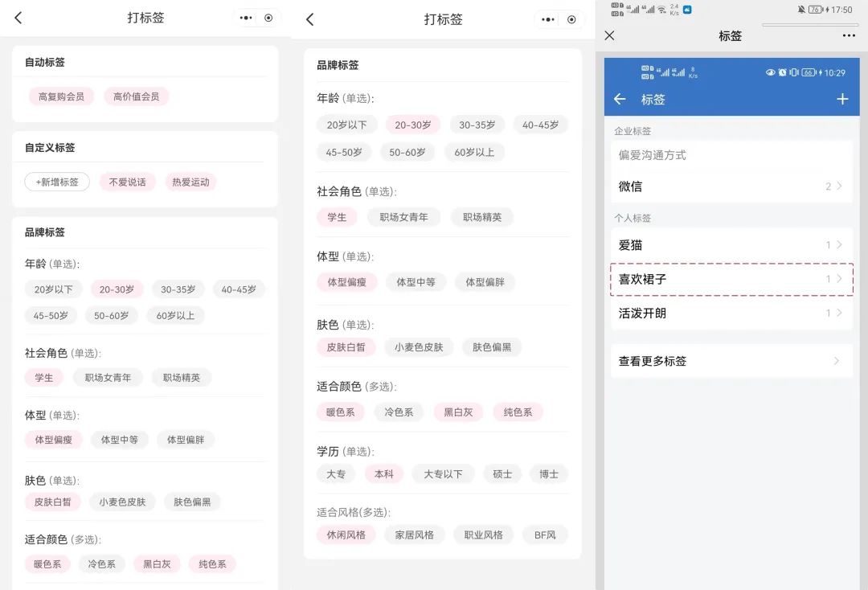868x590 pixels.
Task: Tap the blue app notification icon in status bar
Action: (x=687, y=10)
